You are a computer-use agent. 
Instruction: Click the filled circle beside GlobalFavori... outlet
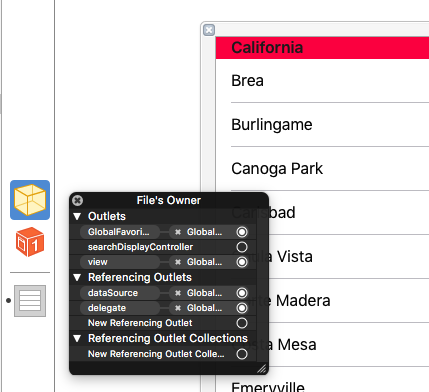pyautogui.click(x=242, y=232)
